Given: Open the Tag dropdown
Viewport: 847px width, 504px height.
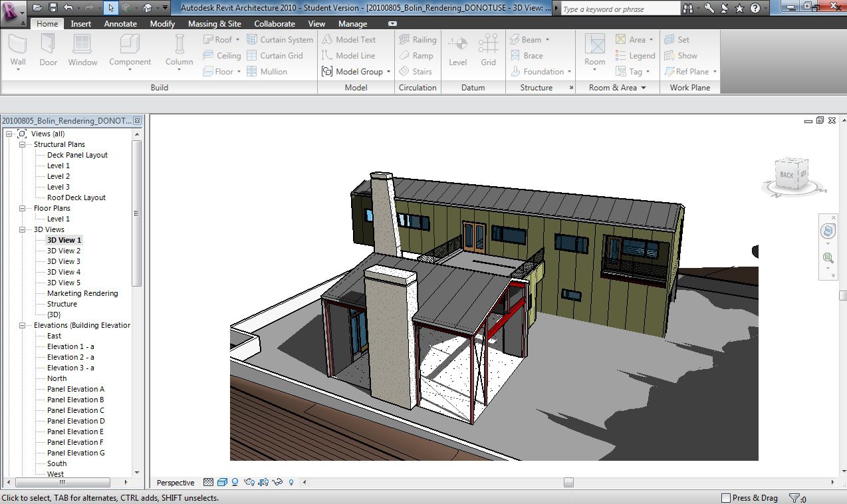Looking at the screenshot, I should click(x=648, y=72).
